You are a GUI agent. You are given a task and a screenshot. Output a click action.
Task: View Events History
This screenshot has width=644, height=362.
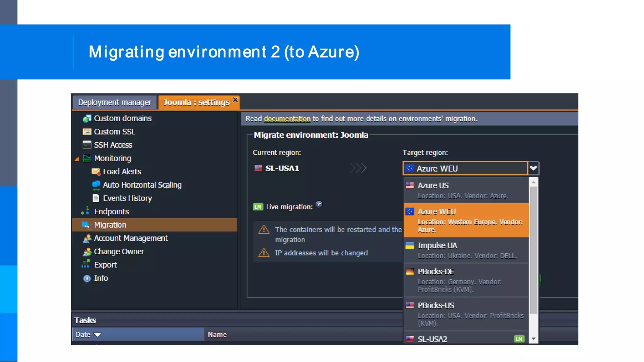tap(127, 198)
